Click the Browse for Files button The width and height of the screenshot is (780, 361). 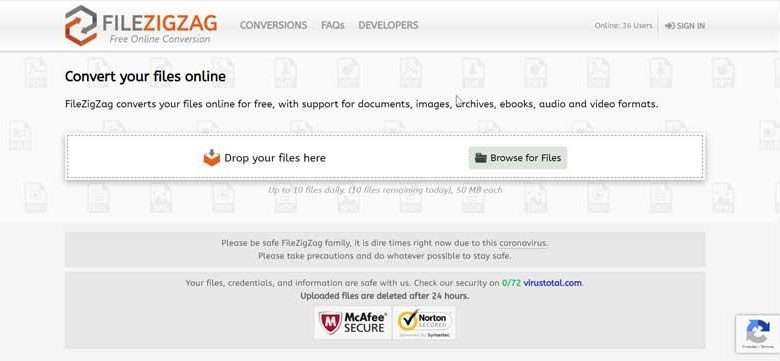[518, 158]
